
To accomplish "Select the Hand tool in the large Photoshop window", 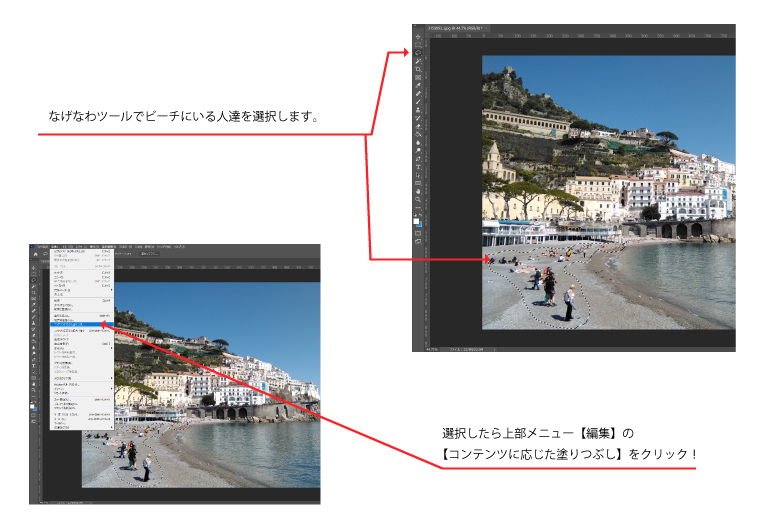I will [x=418, y=192].
